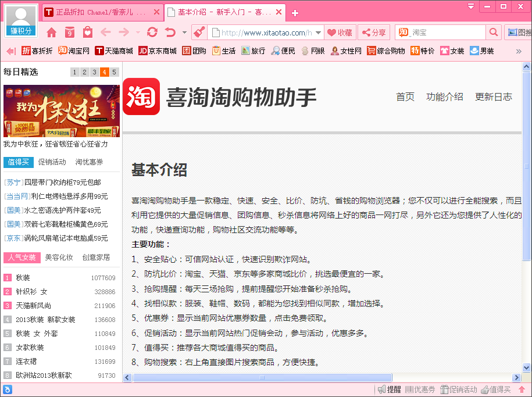
Task: Click 更新日志 in the page navigation
Action: [493, 96]
